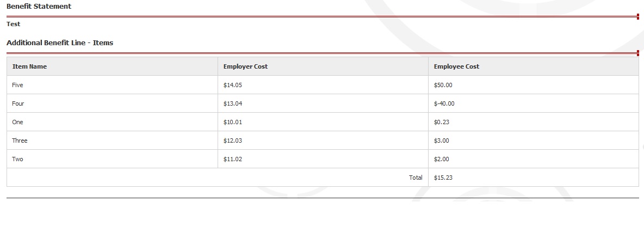This screenshot has height=238, width=644.
Task: Click the Additional Benefit Line - Items heading
Action: point(60,42)
